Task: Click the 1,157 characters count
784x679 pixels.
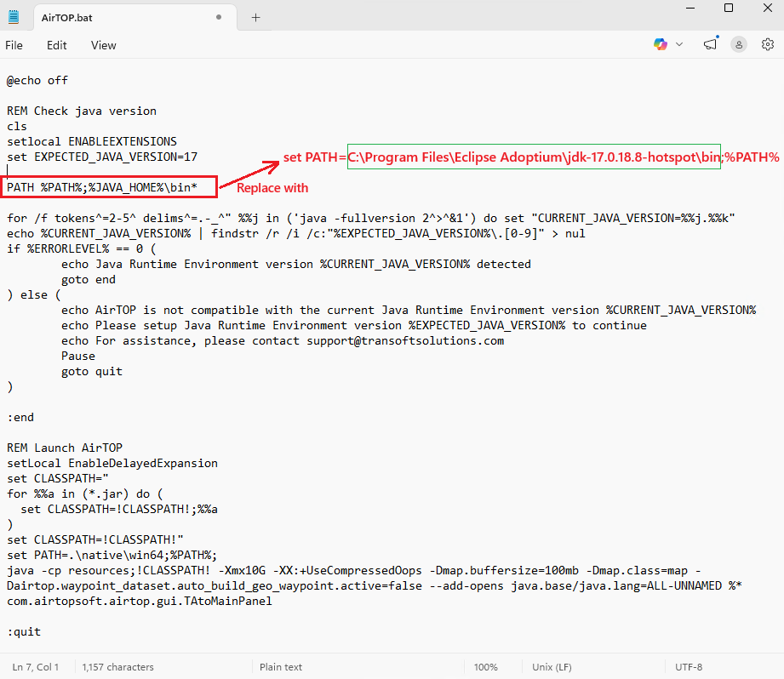Action: click(x=117, y=667)
